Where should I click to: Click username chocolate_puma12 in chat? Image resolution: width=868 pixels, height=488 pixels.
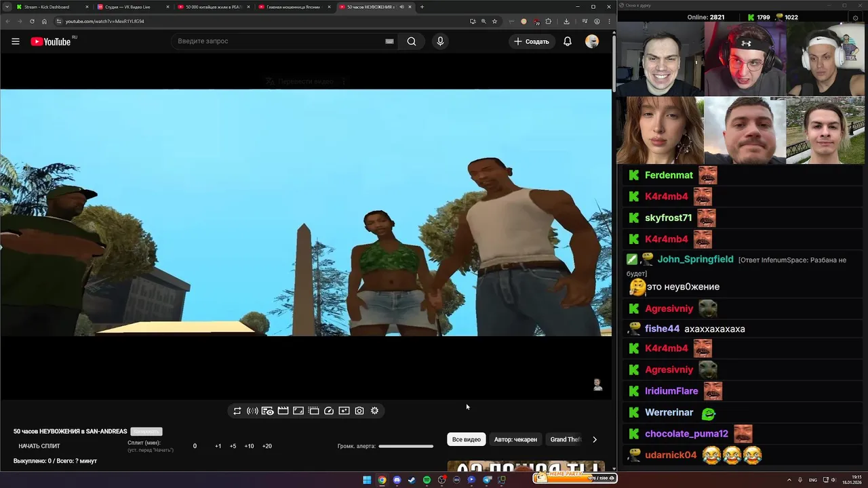pyautogui.click(x=686, y=434)
